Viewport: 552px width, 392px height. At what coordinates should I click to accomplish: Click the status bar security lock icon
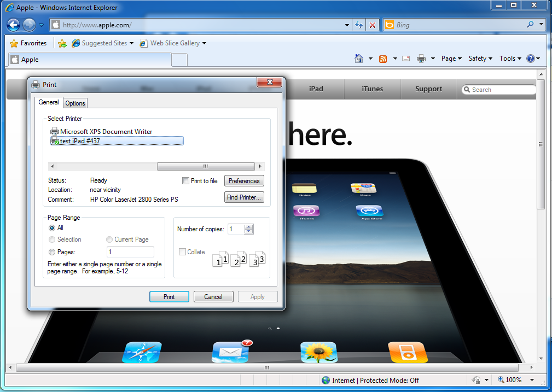477,380
